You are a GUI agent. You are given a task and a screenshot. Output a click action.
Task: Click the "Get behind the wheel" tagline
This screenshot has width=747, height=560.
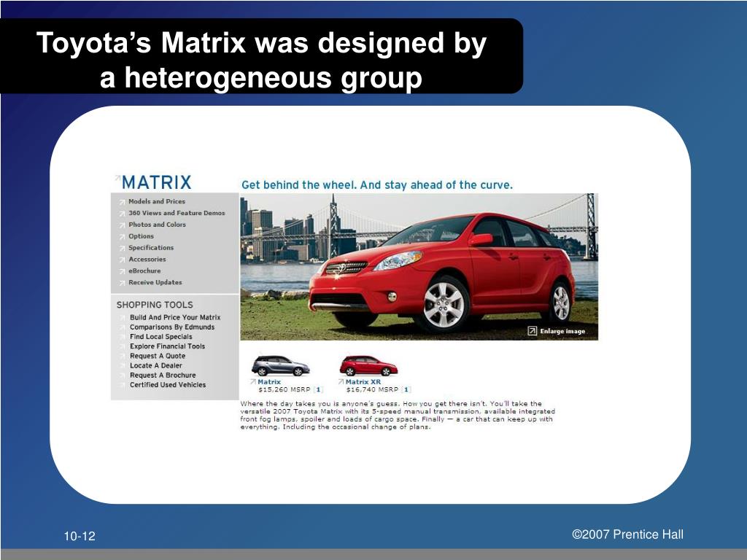(377, 184)
